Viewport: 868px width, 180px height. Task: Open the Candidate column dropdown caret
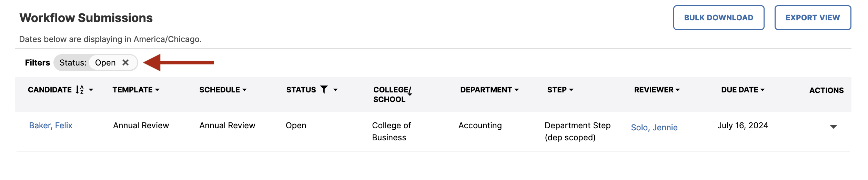(91, 90)
